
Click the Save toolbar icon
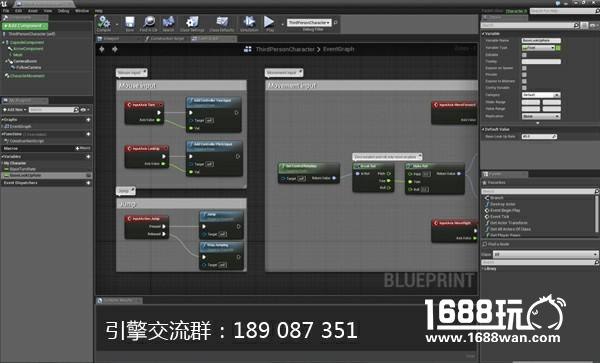click(130, 23)
